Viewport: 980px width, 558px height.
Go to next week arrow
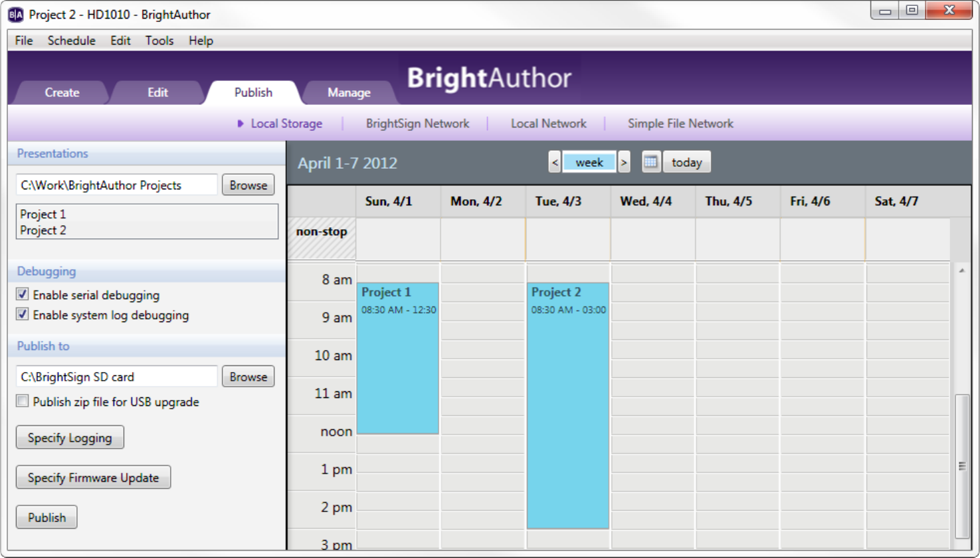tap(624, 162)
